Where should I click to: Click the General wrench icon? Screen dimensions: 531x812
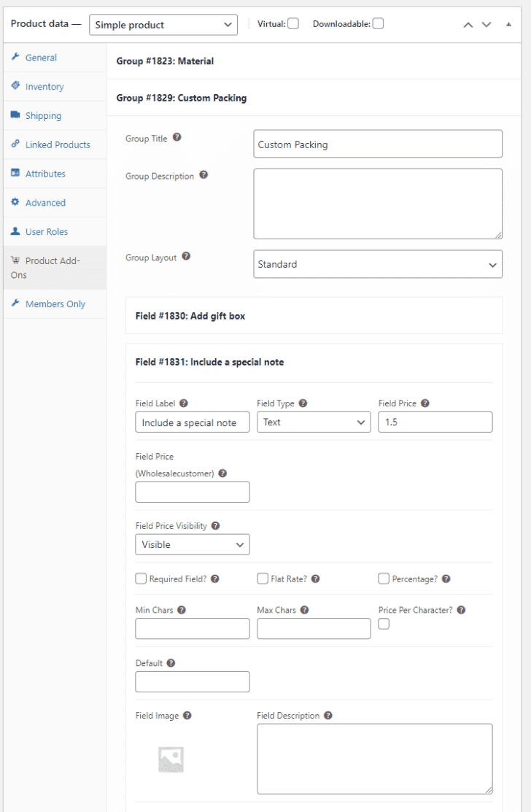pyautogui.click(x=16, y=57)
